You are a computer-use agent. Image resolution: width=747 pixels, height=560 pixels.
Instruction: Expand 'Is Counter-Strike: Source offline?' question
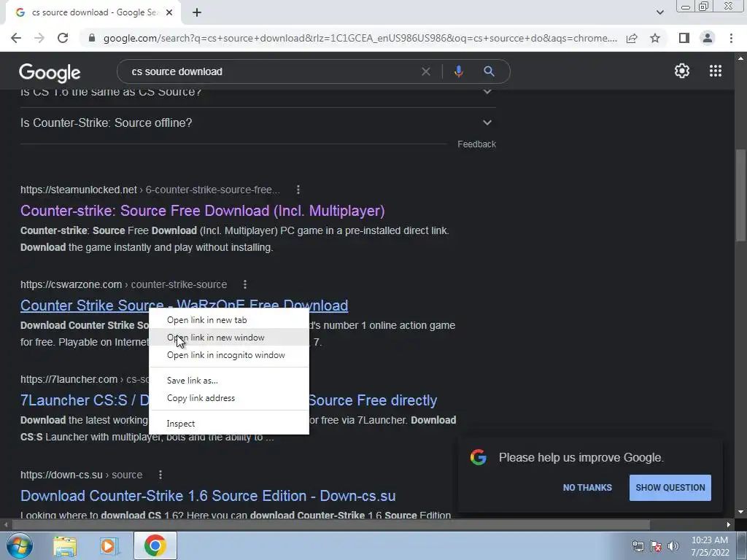[258, 122]
